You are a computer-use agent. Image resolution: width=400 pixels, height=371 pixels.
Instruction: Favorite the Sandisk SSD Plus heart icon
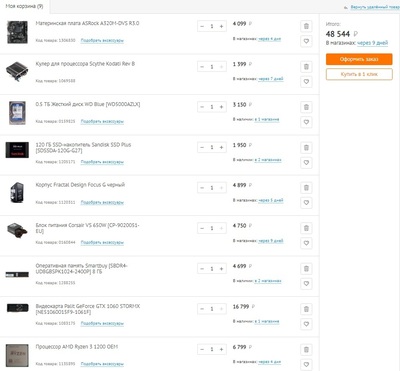pos(306,163)
